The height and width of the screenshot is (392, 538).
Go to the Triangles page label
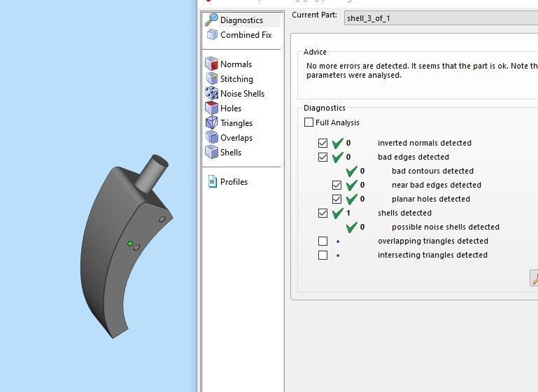tap(236, 123)
